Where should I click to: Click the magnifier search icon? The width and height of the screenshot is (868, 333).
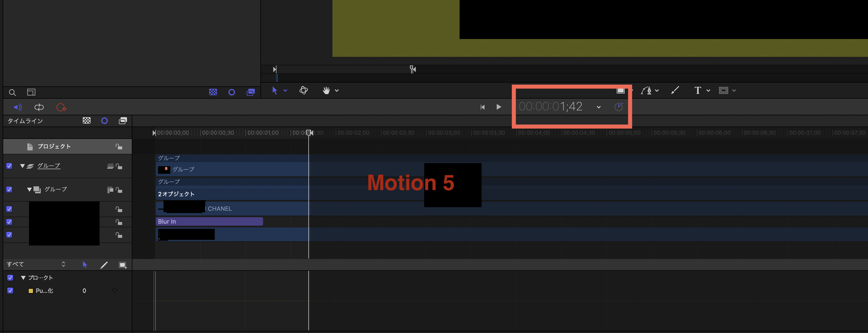[x=12, y=92]
